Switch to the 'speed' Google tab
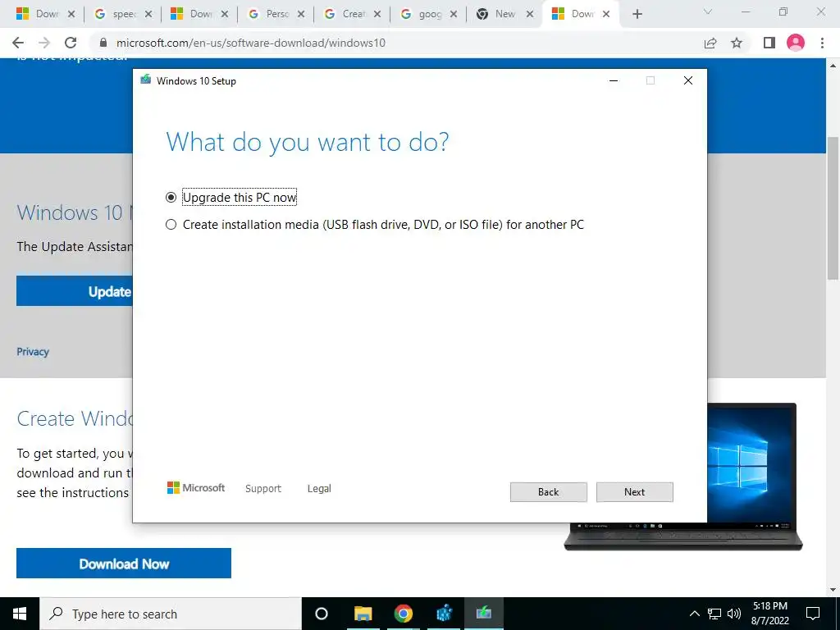The height and width of the screenshot is (630, 840). (121, 14)
